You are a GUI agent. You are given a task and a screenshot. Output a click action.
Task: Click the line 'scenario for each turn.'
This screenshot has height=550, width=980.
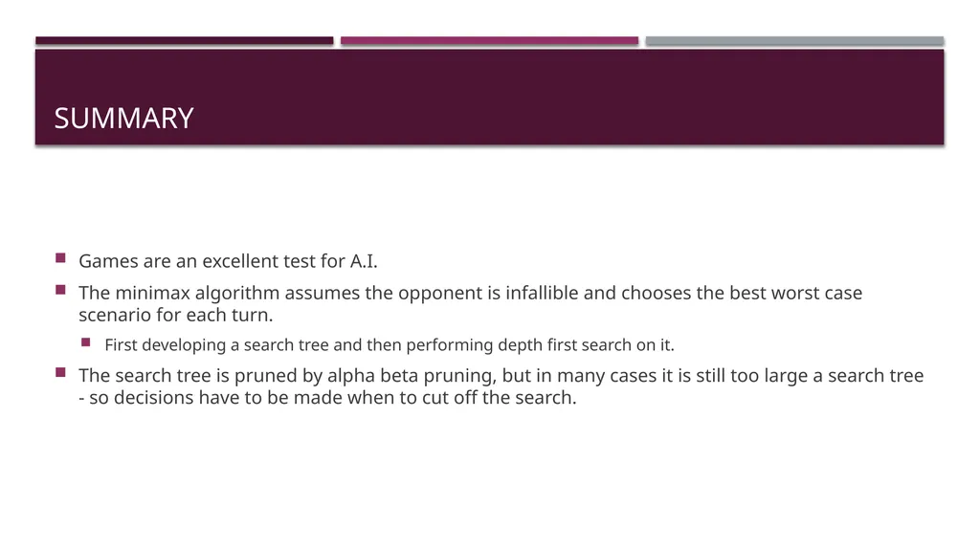click(176, 315)
